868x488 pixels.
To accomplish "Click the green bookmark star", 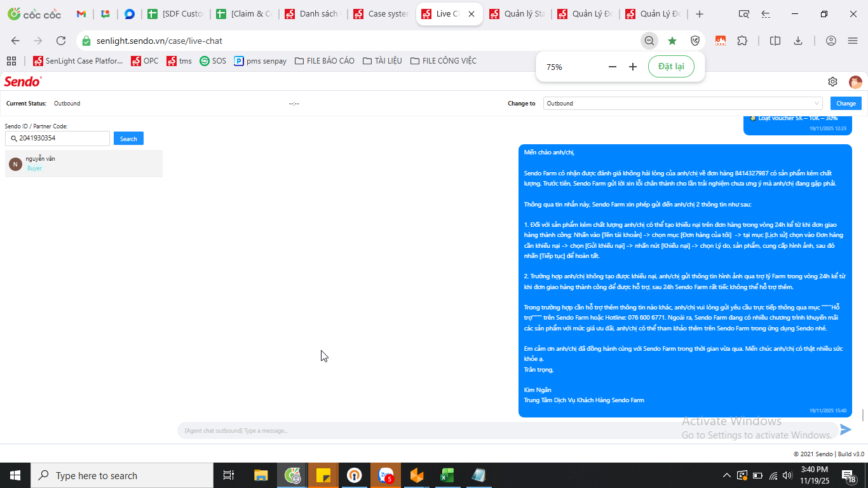I will tap(672, 41).
